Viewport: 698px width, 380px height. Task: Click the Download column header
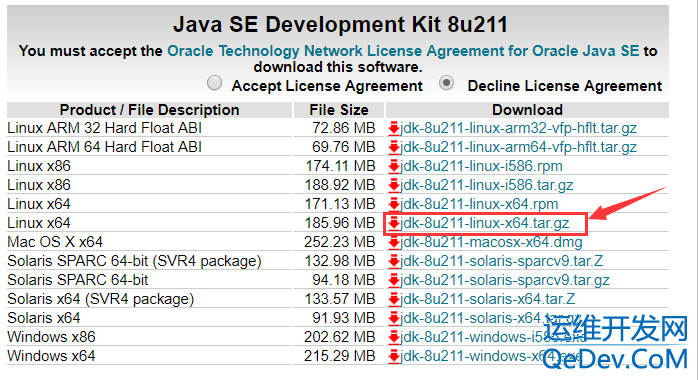pyautogui.click(x=527, y=110)
